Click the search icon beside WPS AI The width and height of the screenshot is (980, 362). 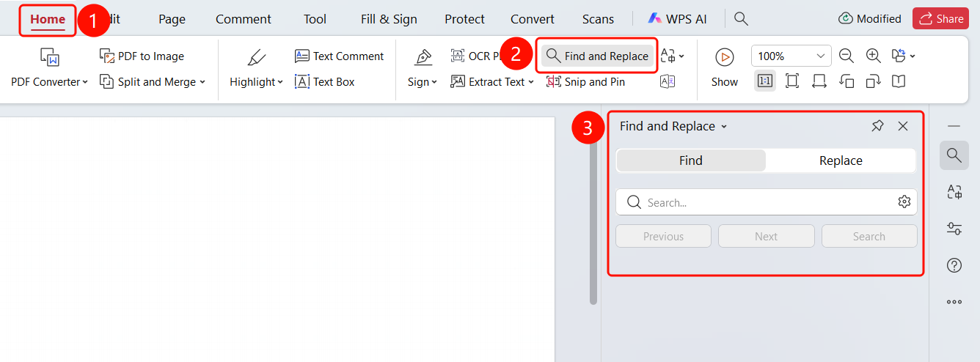(x=742, y=19)
